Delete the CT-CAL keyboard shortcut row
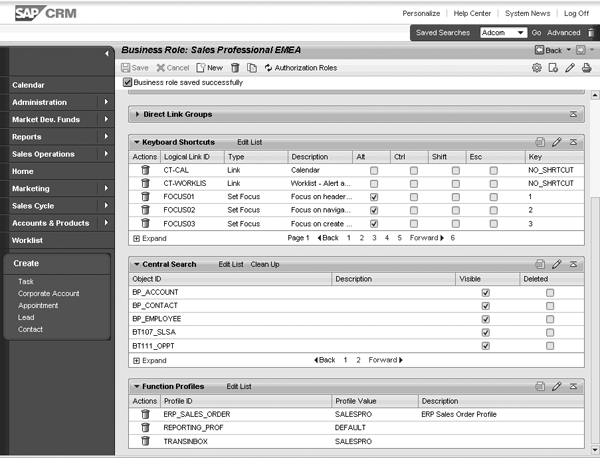 coord(145,171)
